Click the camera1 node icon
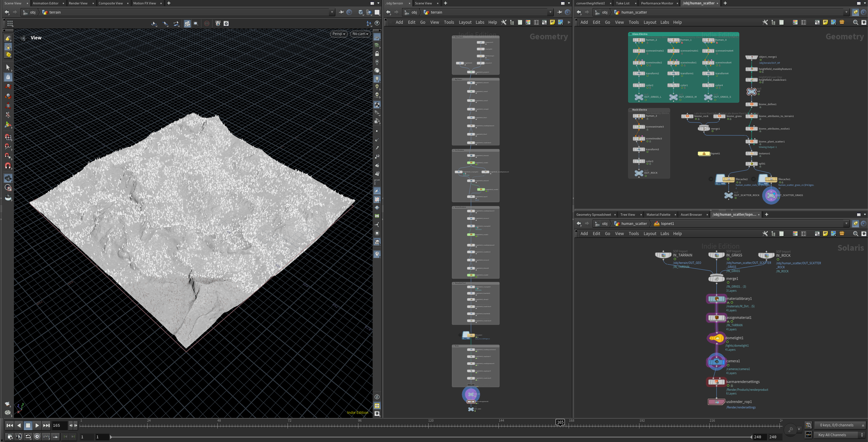The width and height of the screenshot is (868, 442). (x=716, y=362)
